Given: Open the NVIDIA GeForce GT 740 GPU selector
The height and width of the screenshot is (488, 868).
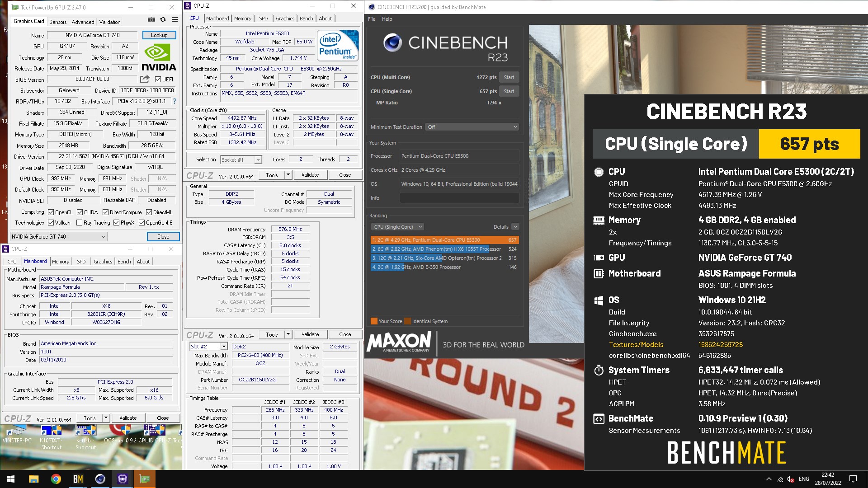Looking at the screenshot, I should coord(59,236).
